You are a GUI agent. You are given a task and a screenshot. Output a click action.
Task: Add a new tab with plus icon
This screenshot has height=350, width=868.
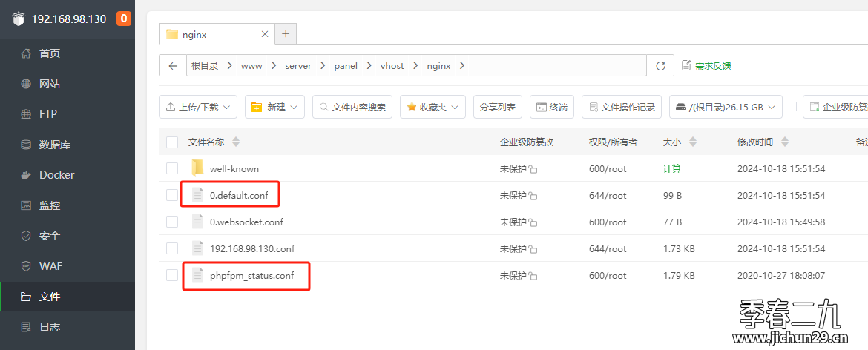(x=286, y=34)
